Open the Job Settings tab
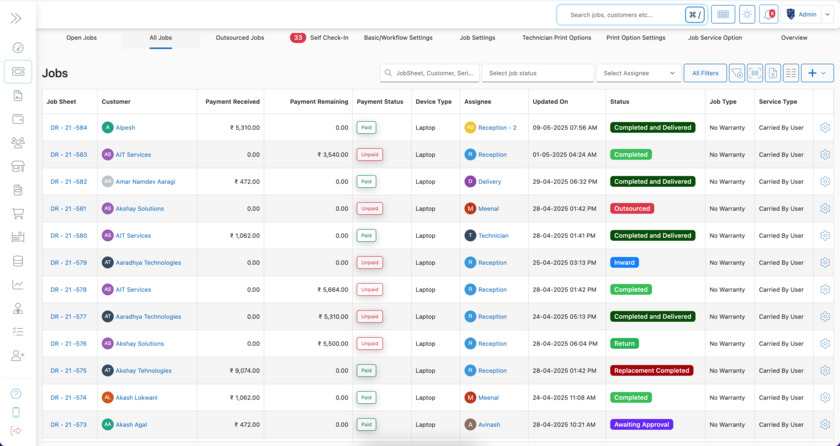The height and width of the screenshot is (446, 840). (x=477, y=38)
